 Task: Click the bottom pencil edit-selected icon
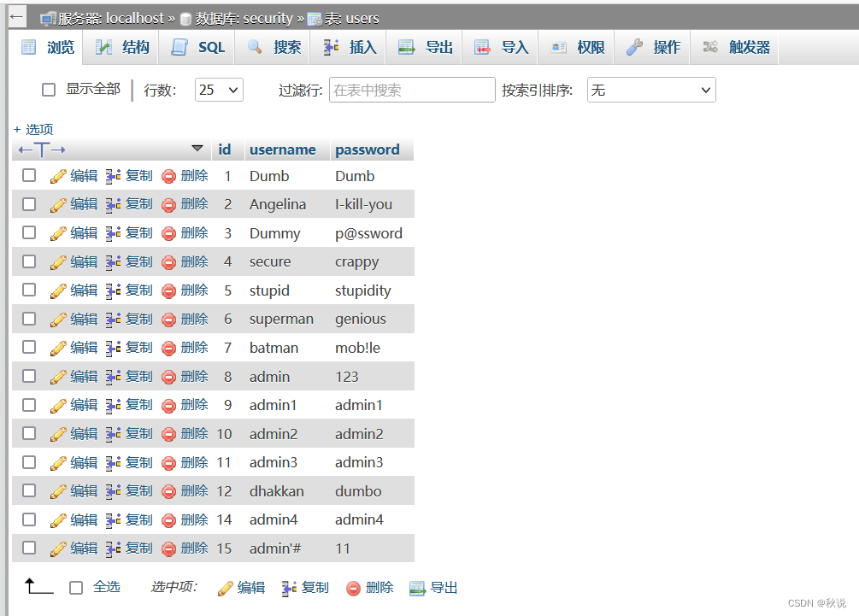225,588
